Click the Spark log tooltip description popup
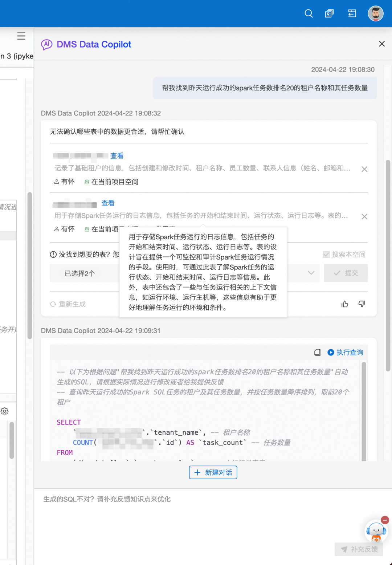This screenshot has height=565, width=392. click(x=203, y=272)
